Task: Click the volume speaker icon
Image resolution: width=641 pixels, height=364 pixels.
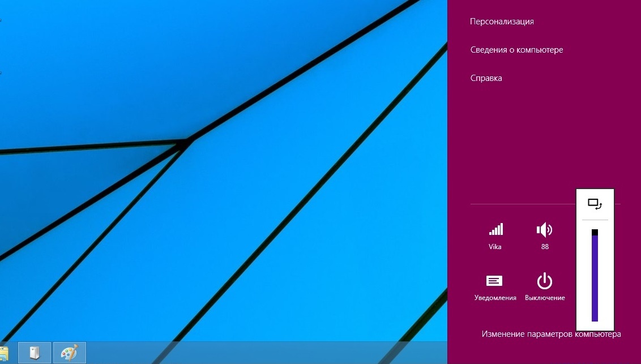Action: (x=544, y=229)
